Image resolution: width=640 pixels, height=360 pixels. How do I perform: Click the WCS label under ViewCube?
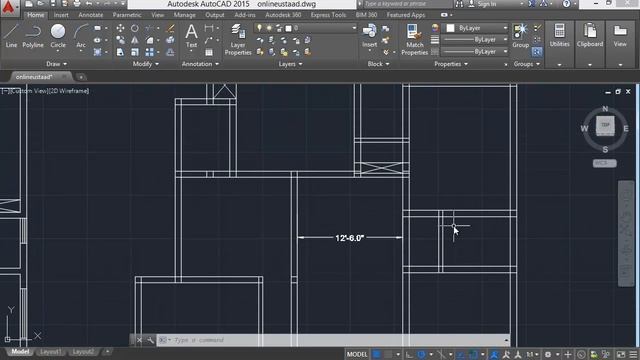tap(604, 163)
